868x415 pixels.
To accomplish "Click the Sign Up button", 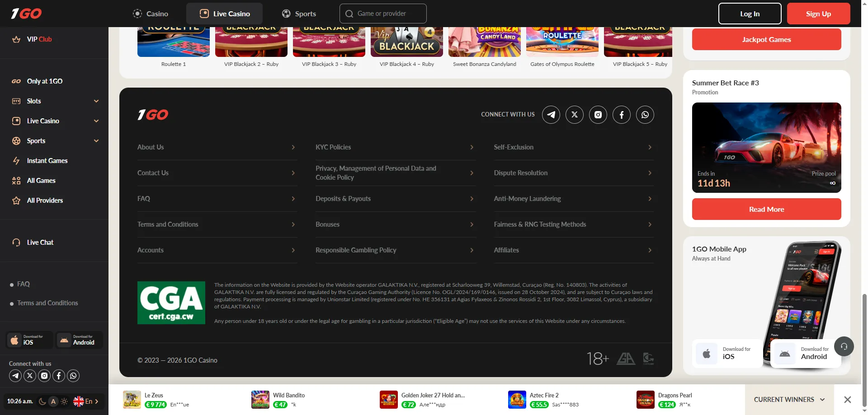I will click(819, 14).
